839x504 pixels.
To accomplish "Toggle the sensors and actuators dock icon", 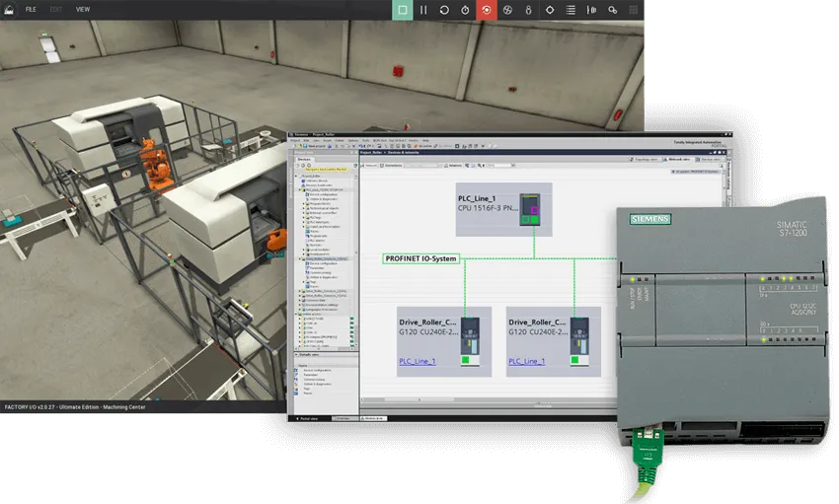I will (x=592, y=10).
